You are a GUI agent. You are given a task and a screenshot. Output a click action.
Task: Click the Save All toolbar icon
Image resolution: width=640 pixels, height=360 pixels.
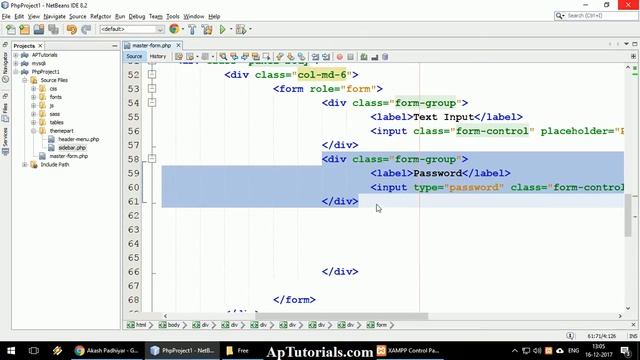click(x=53, y=29)
